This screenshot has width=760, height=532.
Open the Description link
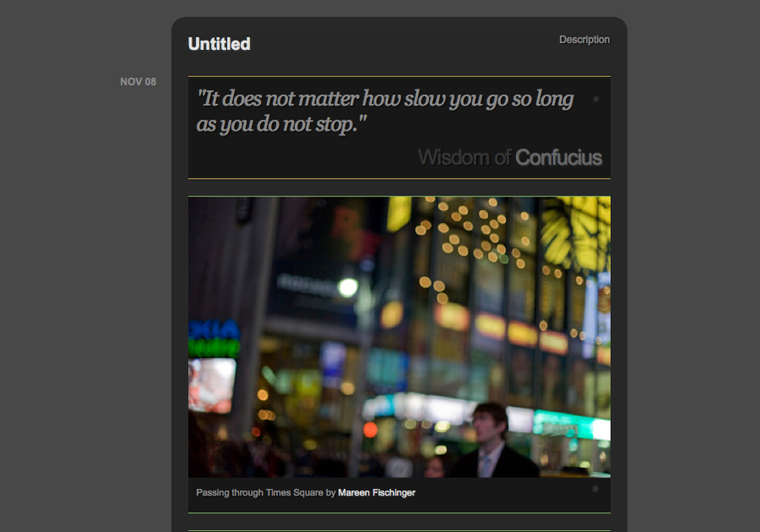pyautogui.click(x=584, y=39)
